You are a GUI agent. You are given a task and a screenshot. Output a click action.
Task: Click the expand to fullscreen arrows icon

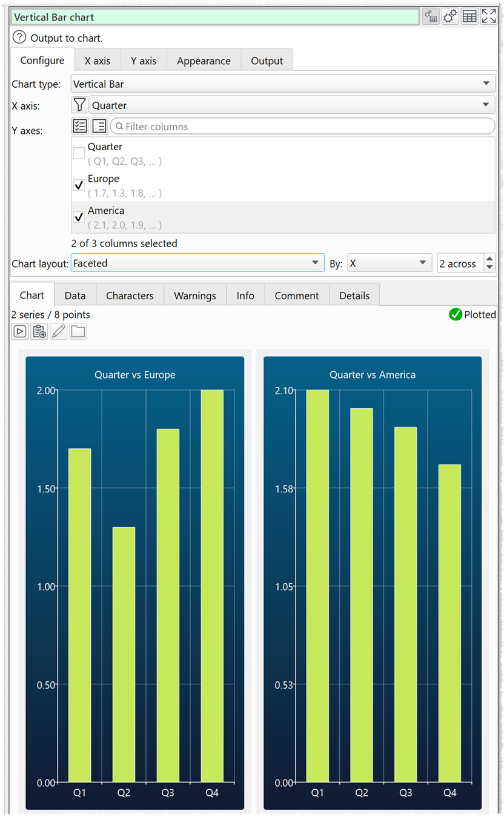click(x=489, y=17)
